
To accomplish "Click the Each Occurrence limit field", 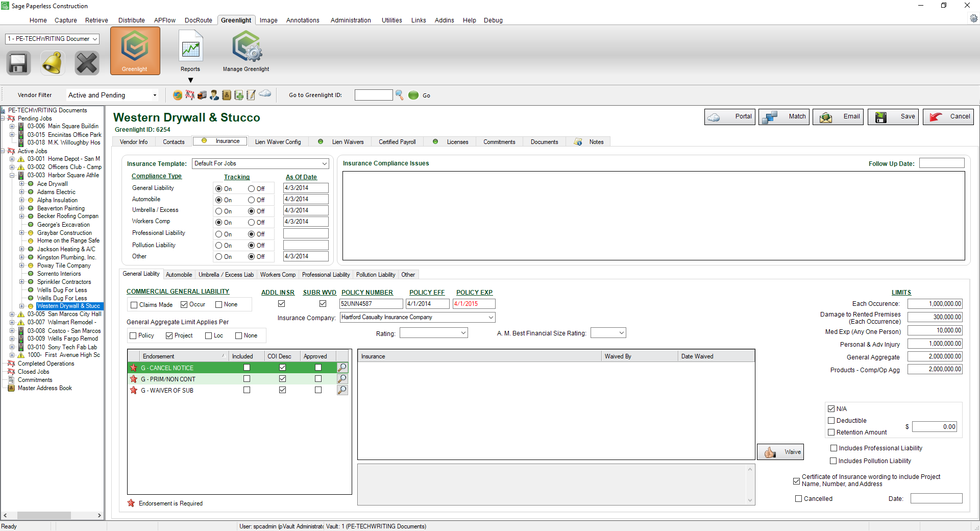I will [935, 304].
